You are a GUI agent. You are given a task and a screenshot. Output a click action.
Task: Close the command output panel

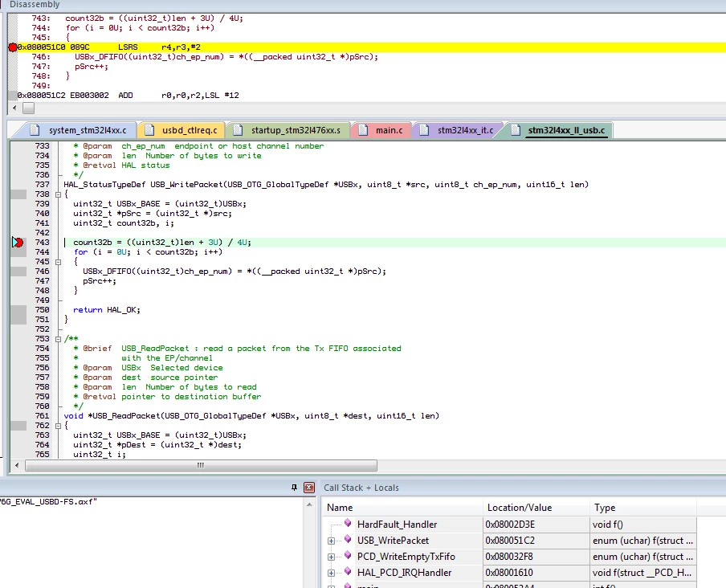click(x=309, y=488)
